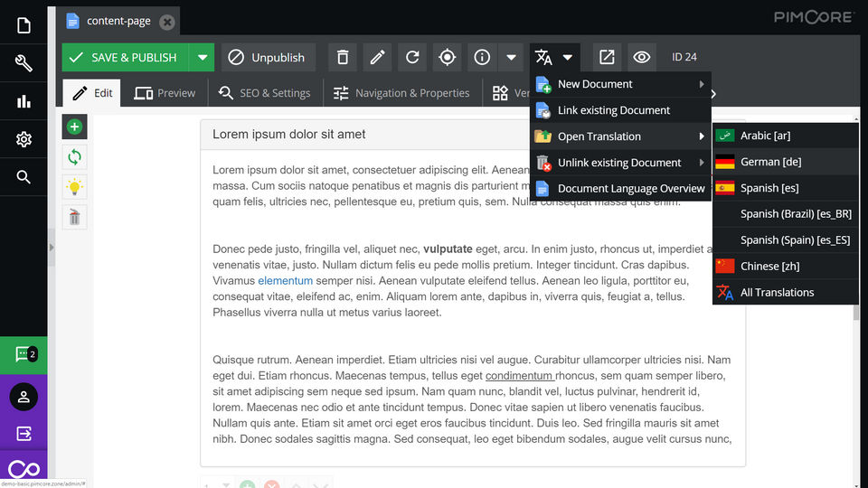
Task: Open the Marketing bar chart sidebar icon
Action: coord(24,101)
